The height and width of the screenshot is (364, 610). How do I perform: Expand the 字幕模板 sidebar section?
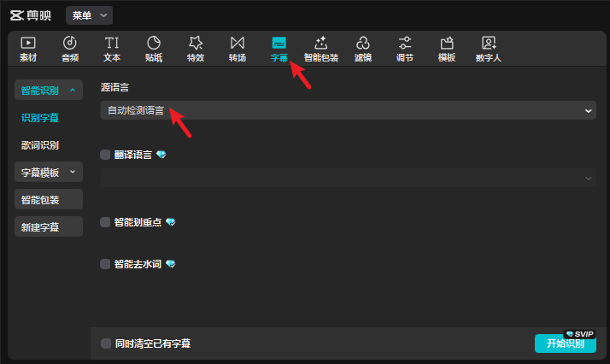point(49,173)
